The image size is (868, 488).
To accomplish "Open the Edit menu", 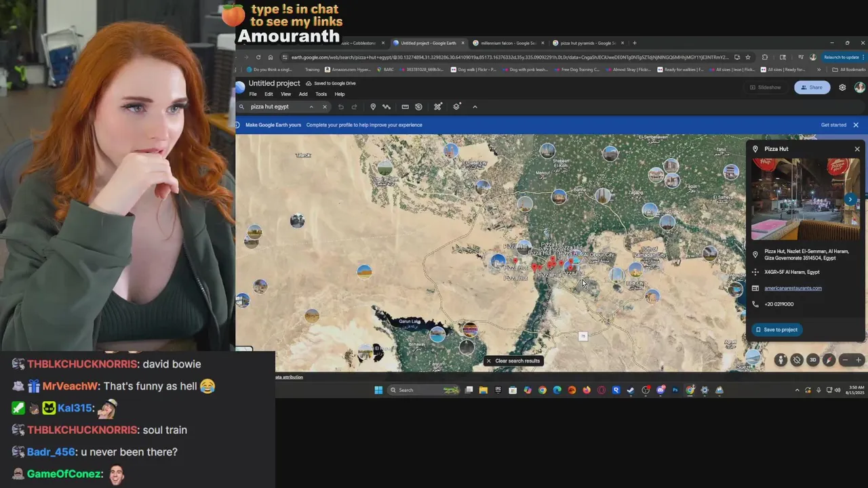I will coord(269,94).
